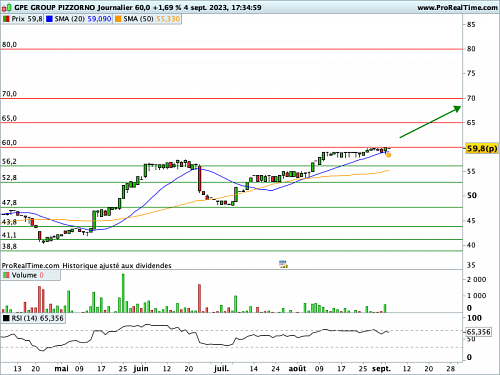Click the black RSI (14) legend icon
Viewport: 500px width, 375px height.
point(6,318)
